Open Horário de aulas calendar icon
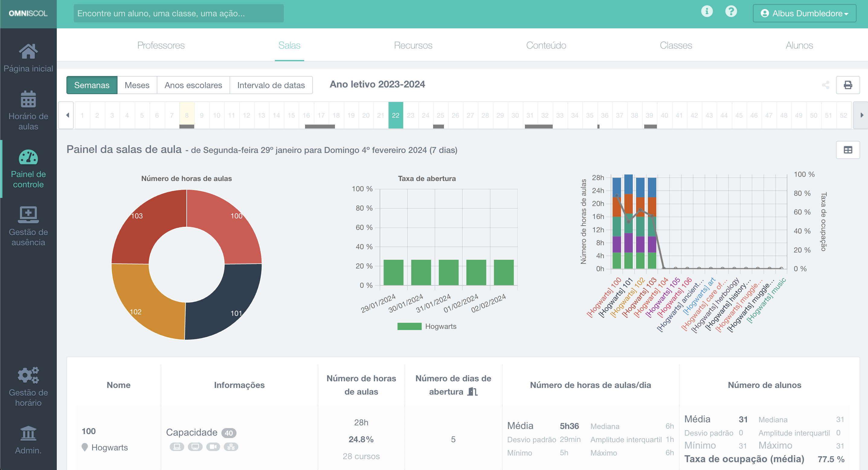 [x=28, y=99]
